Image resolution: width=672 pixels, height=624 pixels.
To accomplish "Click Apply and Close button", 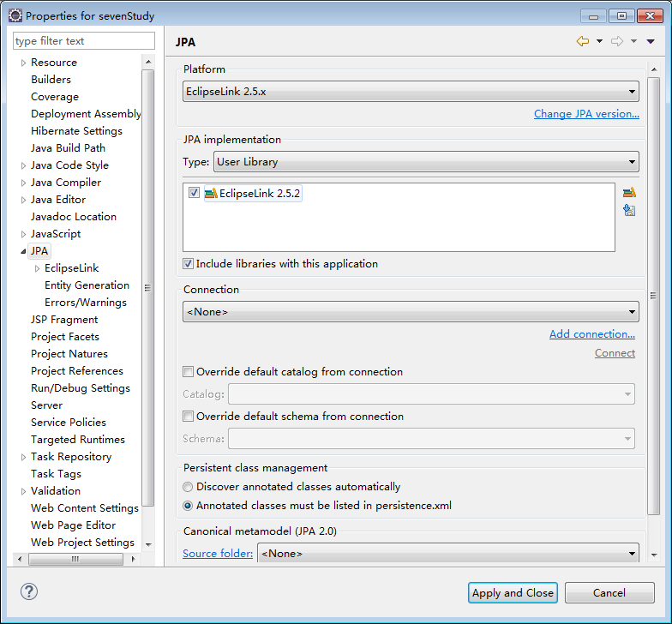I will tap(513, 592).
